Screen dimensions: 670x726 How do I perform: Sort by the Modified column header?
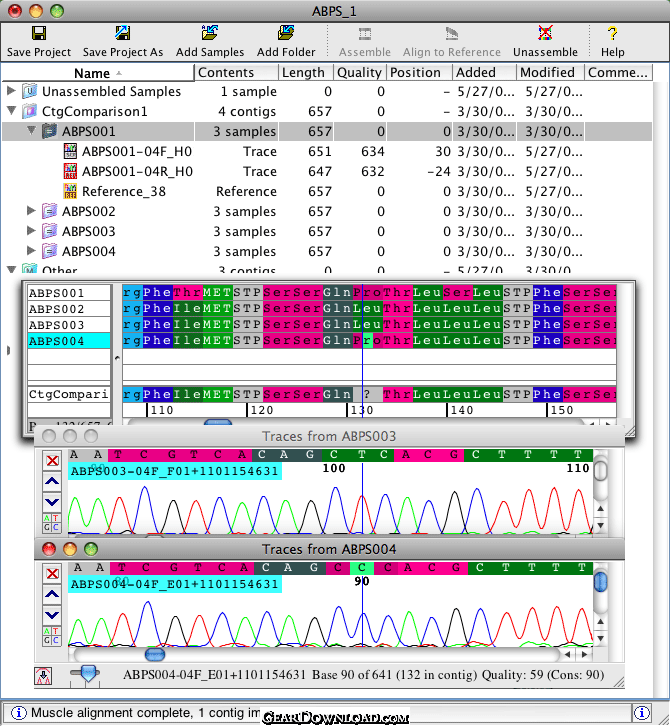click(550, 73)
